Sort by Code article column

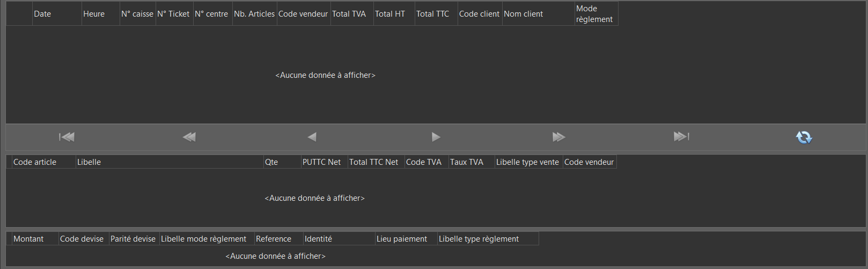[x=43, y=162]
